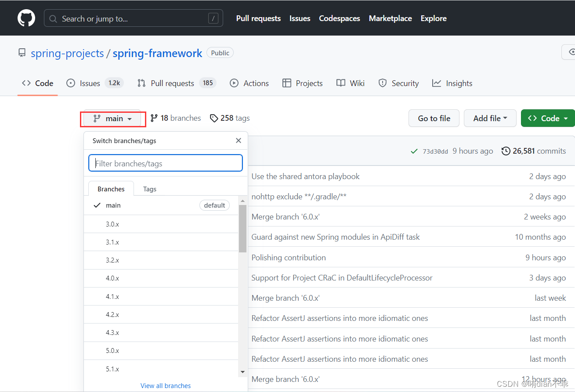Open the Actions tab
The width and height of the screenshot is (575, 392).
pos(249,83)
